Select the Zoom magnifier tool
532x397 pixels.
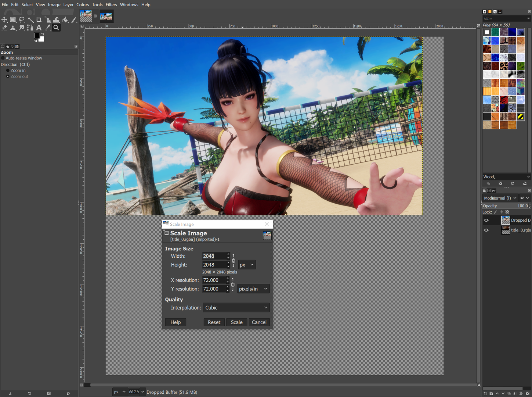pyautogui.click(x=57, y=28)
